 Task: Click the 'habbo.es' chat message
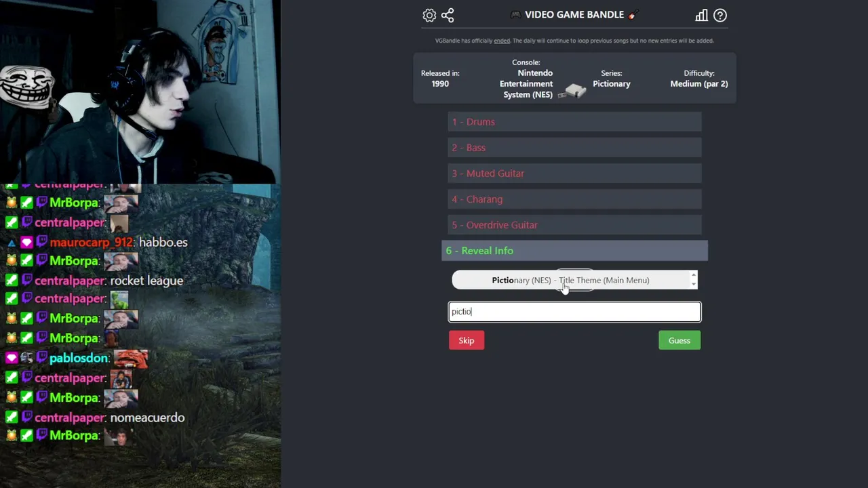pos(163,242)
